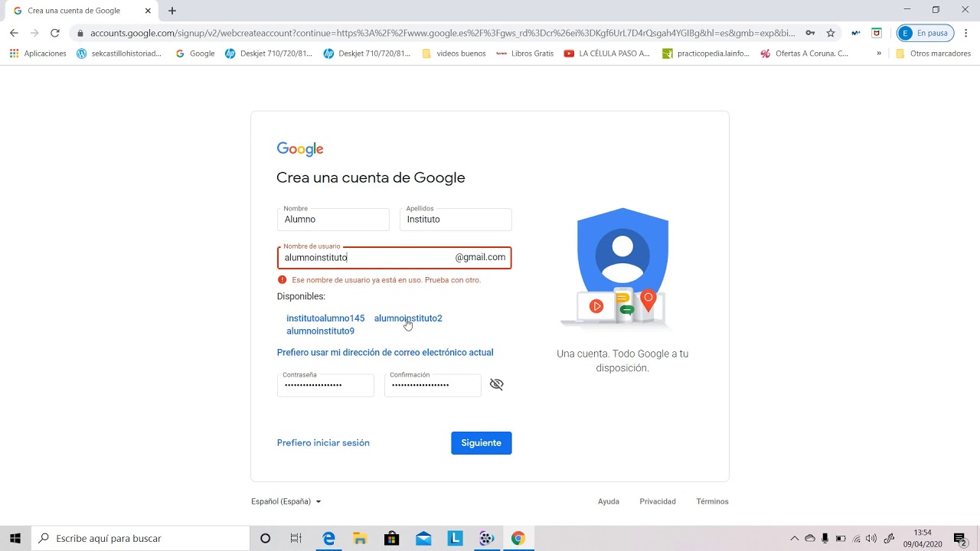Viewport: 980px width, 551px height.
Task: Reload the page with refresh icon
Action: 55,33
